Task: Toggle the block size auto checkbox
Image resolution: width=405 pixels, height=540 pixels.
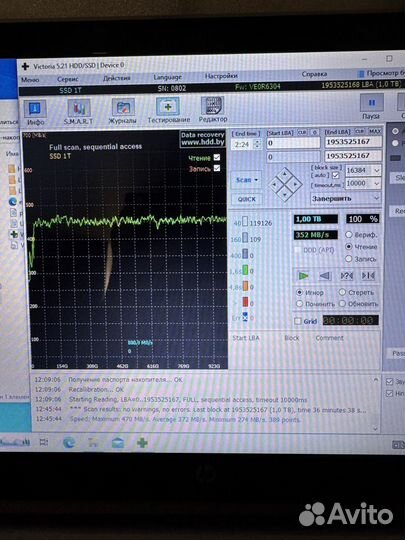Action: [335, 176]
